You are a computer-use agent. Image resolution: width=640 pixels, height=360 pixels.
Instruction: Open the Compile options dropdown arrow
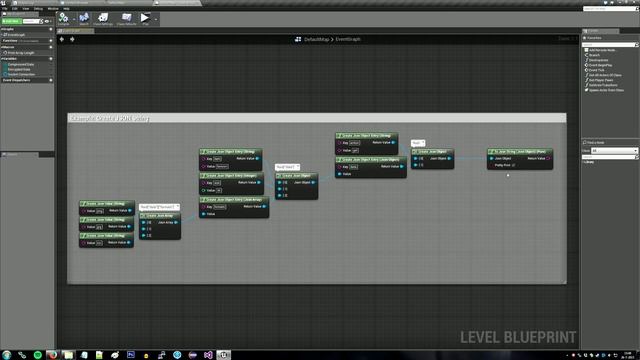coord(74,19)
